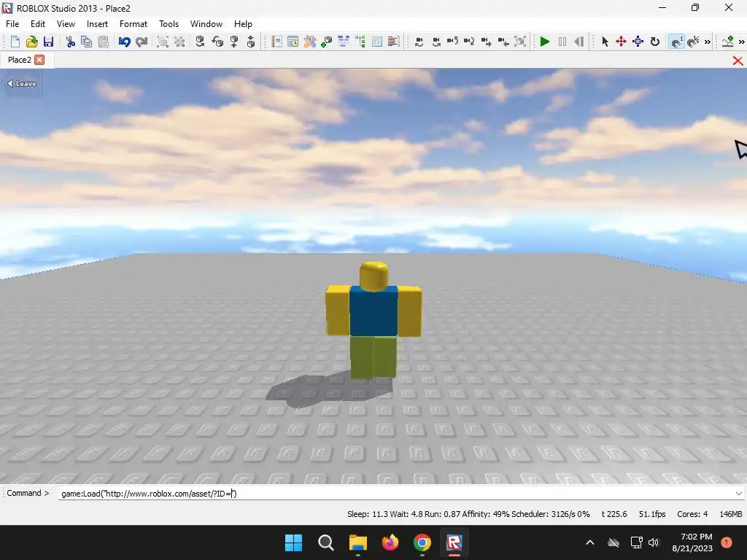
Task: Open taskbar Search
Action: pos(326,542)
